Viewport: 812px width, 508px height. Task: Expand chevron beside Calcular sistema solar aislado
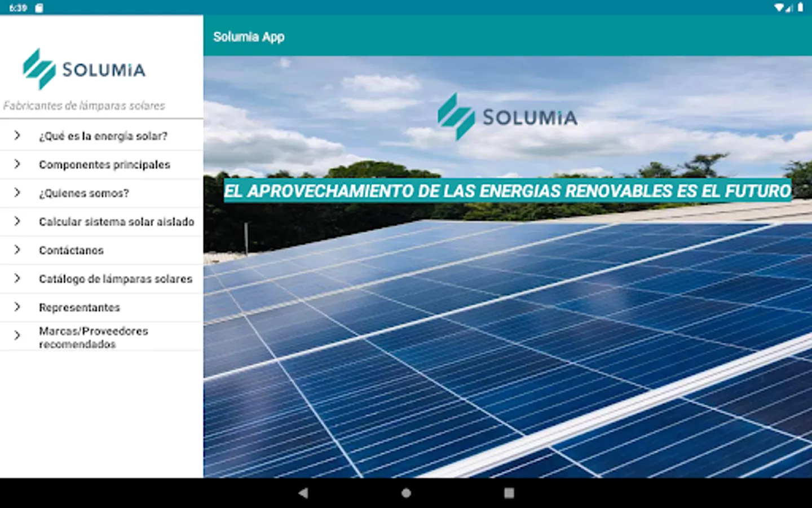(x=17, y=221)
